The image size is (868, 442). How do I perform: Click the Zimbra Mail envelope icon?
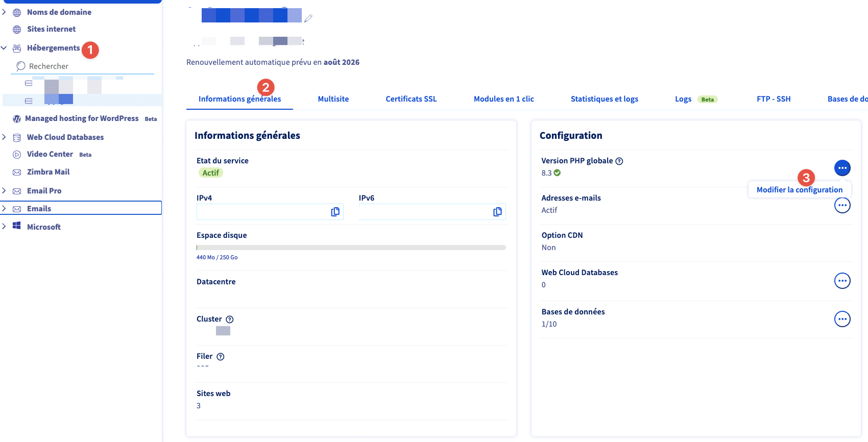pyautogui.click(x=17, y=173)
